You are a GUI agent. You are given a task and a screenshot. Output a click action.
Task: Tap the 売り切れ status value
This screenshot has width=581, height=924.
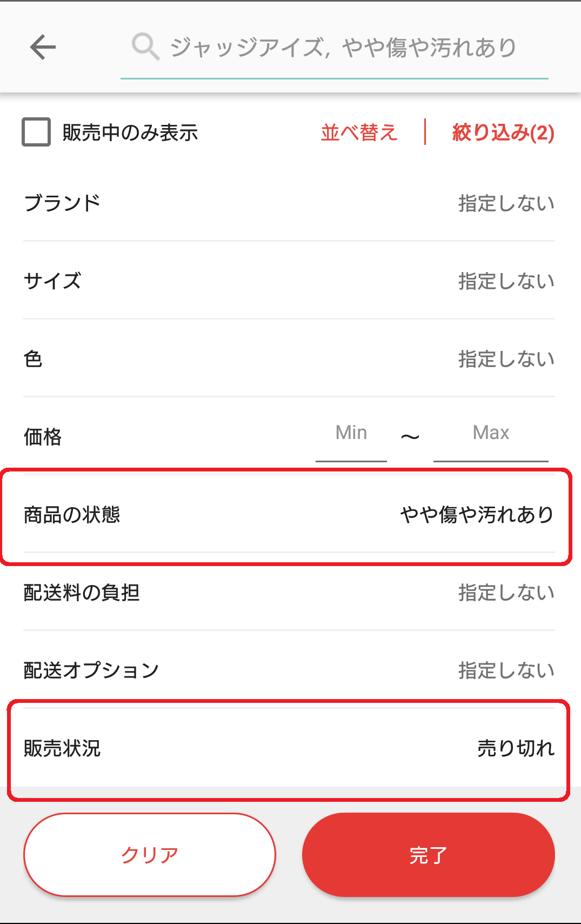click(x=516, y=748)
